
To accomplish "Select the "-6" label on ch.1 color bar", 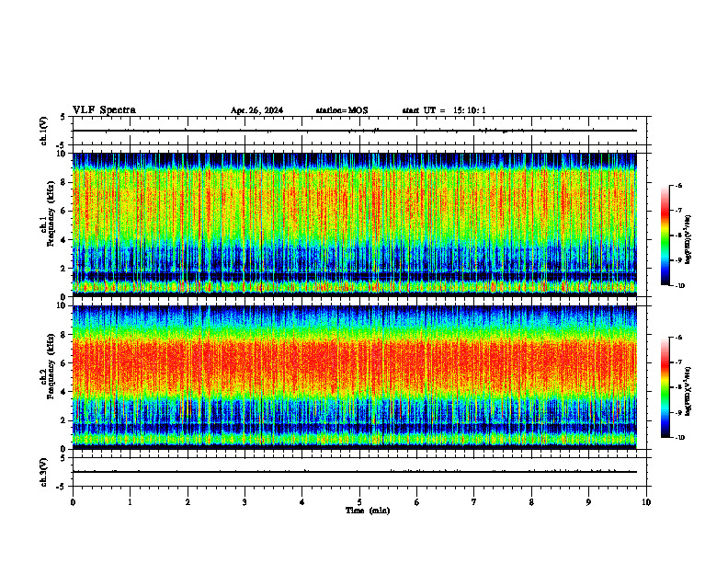I will click(x=679, y=186).
